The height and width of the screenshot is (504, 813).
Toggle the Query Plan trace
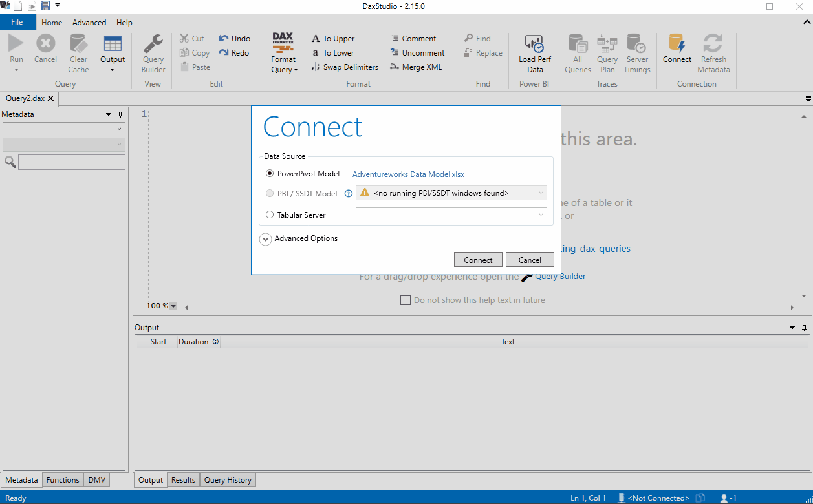pos(607,53)
